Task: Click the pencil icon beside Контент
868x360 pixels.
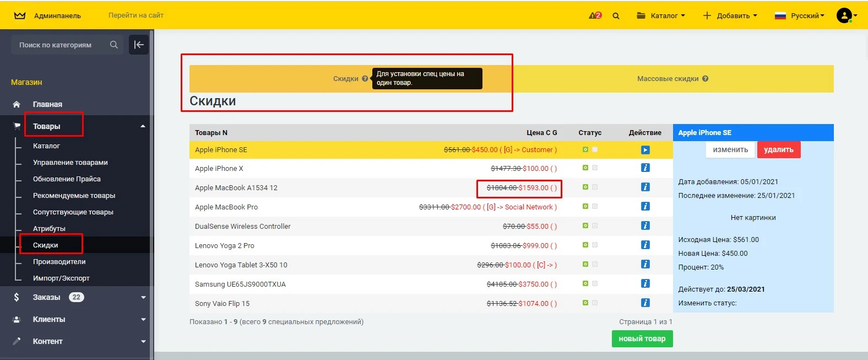Action: (x=17, y=341)
